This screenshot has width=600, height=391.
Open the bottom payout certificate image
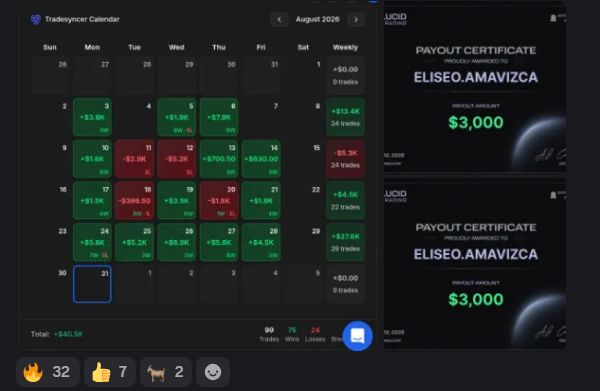475,264
